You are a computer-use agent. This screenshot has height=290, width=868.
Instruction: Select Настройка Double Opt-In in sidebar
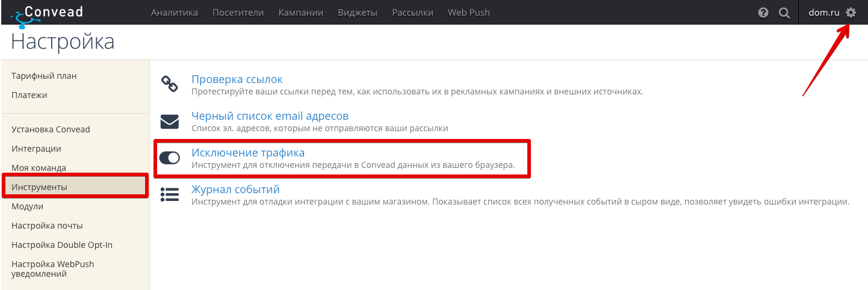coord(62,245)
